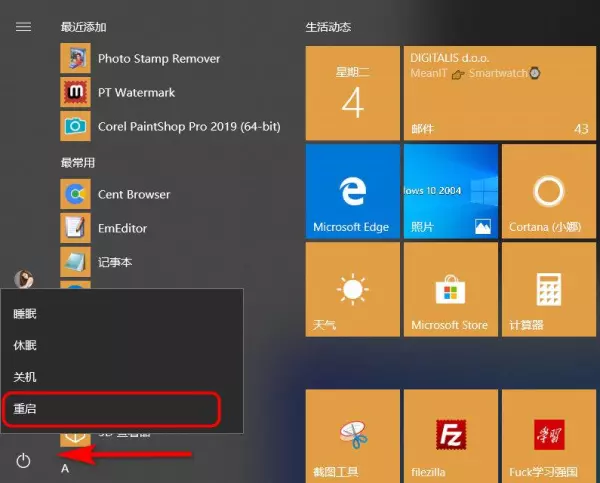The width and height of the screenshot is (600, 483).
Task: Launch 记事本 from most used list
Action: pos(115,262)
